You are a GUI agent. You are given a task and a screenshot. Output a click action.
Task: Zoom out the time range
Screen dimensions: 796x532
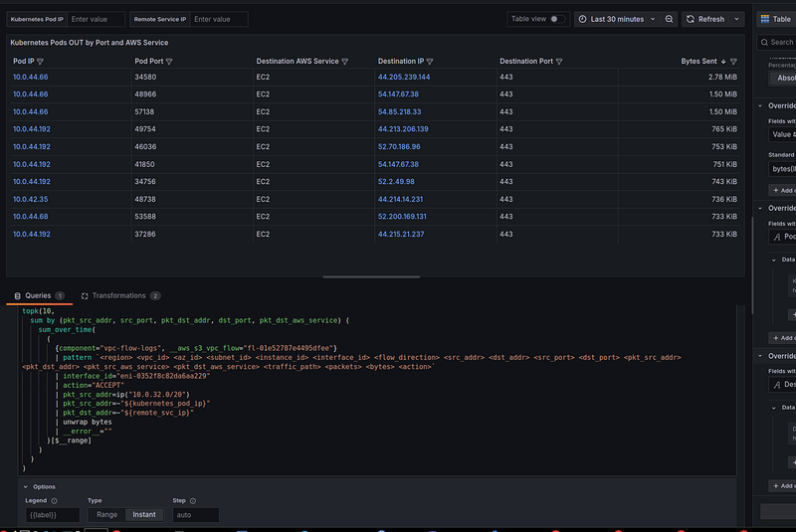point(669,19)
